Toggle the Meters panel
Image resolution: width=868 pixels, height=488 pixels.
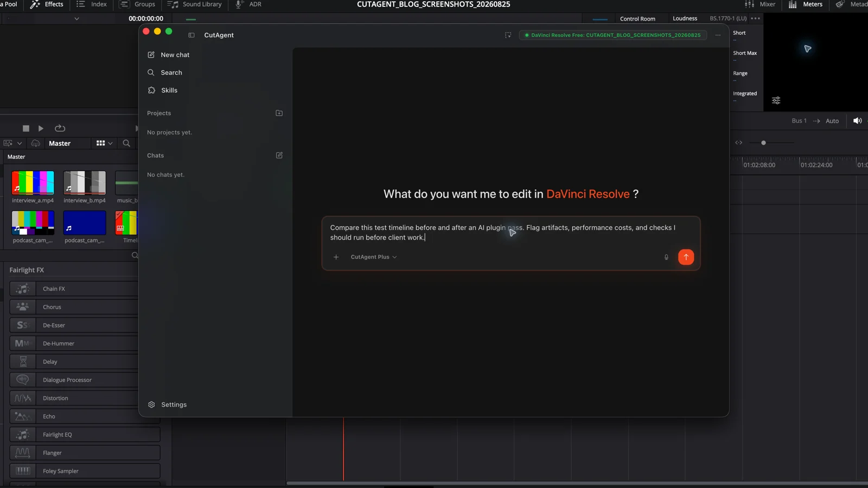coord(806,4)
